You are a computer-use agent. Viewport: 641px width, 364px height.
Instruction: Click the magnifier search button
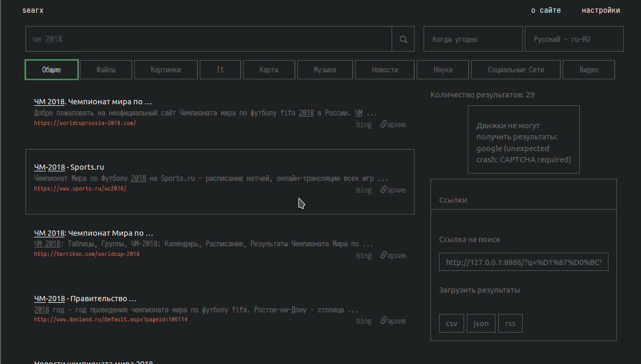pos(403,39)
